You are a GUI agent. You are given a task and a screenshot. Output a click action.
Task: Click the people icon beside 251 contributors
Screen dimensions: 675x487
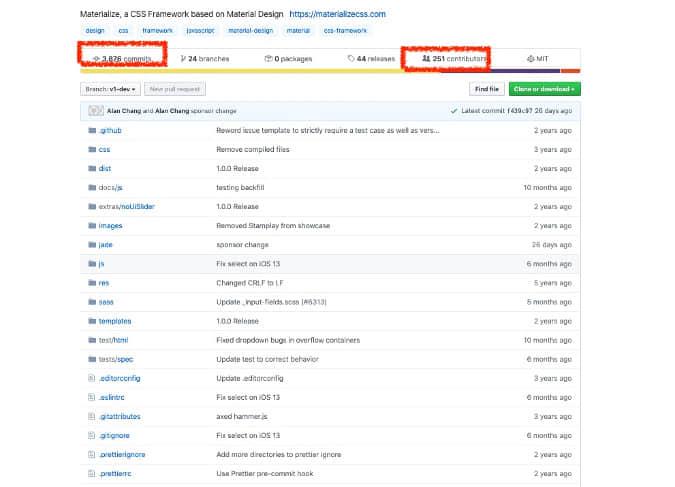pos(427,59)
